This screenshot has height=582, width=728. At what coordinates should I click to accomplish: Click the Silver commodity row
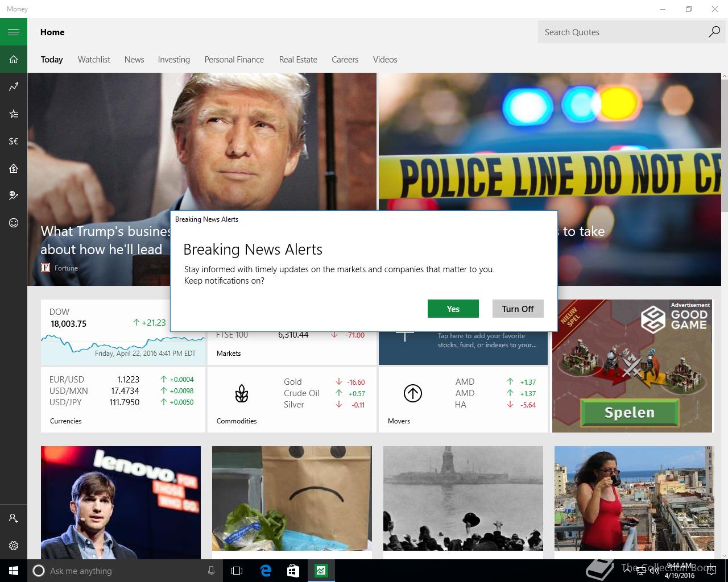pos(324,405)
